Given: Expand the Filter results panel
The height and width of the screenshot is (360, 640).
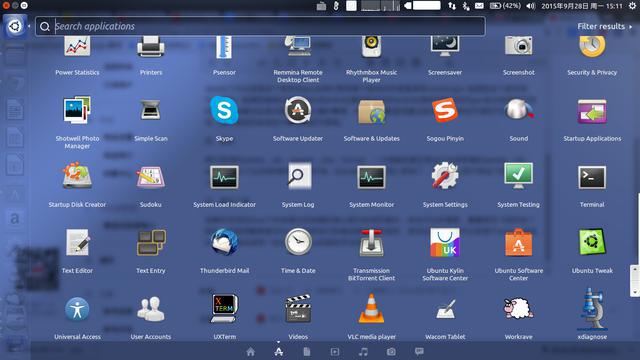Looking at the screenshot, I should point(604,27).
